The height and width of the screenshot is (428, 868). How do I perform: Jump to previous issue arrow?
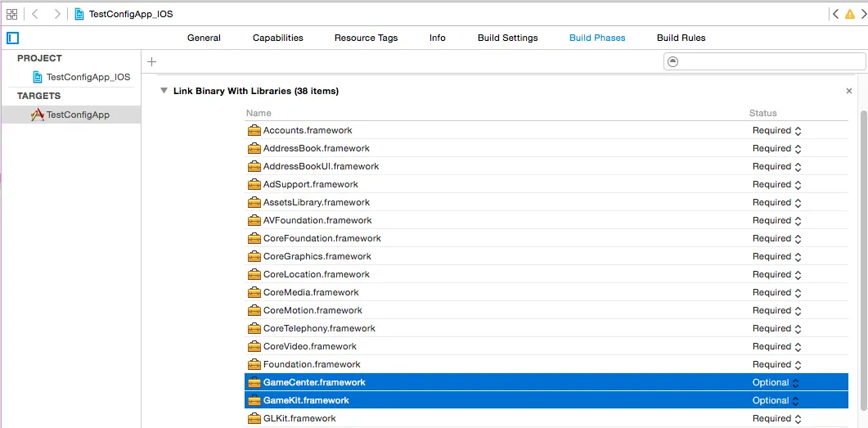pos(835,14)
